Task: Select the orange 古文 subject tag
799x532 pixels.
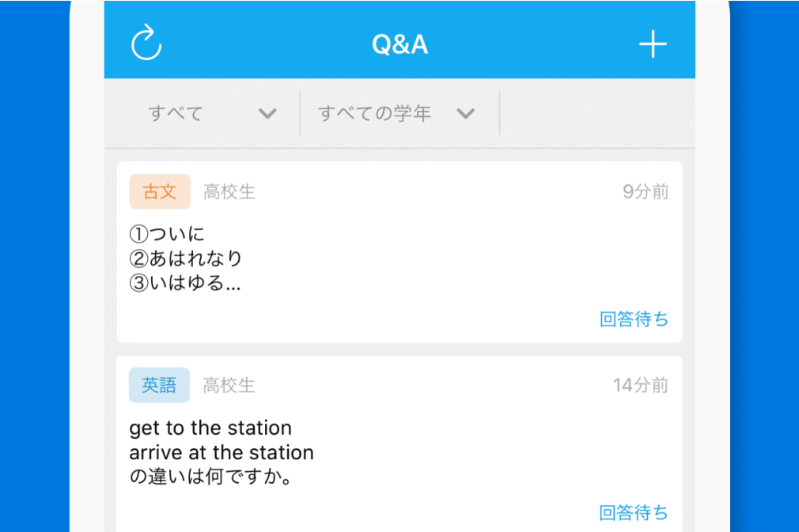Action: click(160, 191)
